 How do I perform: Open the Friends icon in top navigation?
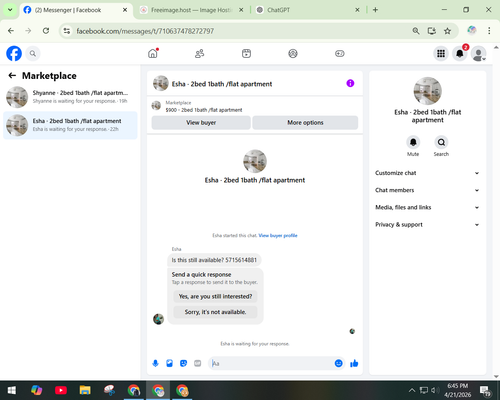click(x=199, y=53)
